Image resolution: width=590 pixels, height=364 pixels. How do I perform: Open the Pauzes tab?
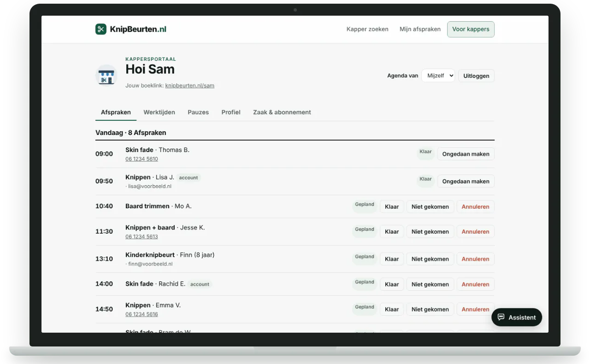(198, 112)
